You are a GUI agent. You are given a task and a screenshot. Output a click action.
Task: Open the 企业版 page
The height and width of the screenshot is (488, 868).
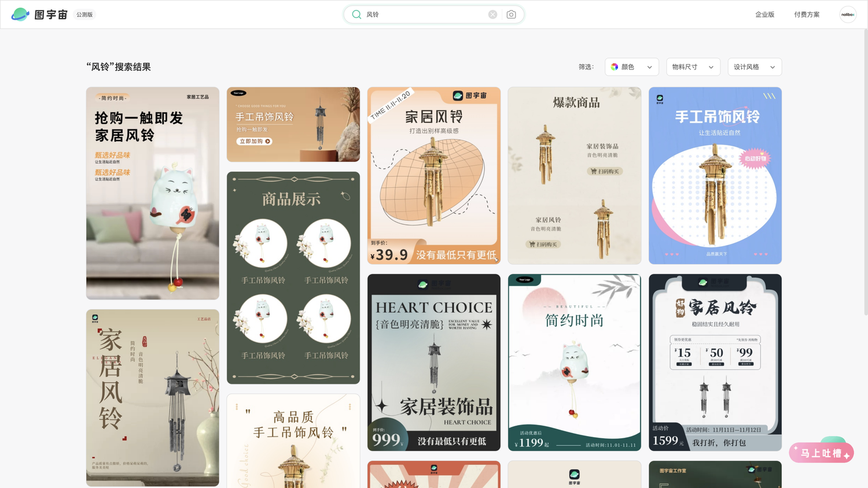(764, 14)
